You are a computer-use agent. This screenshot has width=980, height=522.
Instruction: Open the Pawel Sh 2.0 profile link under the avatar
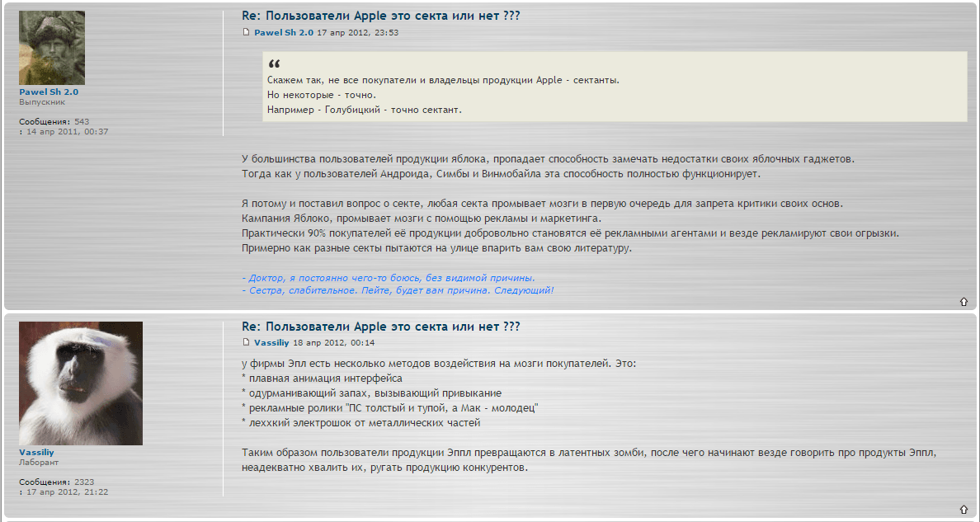tap(49, 92)
